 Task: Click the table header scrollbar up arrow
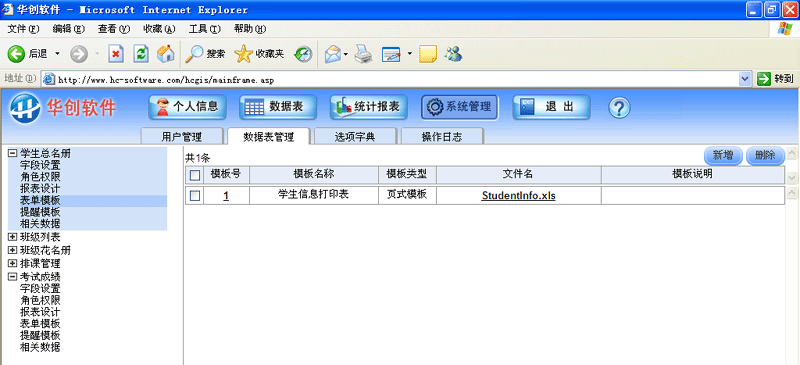point(791,153)
